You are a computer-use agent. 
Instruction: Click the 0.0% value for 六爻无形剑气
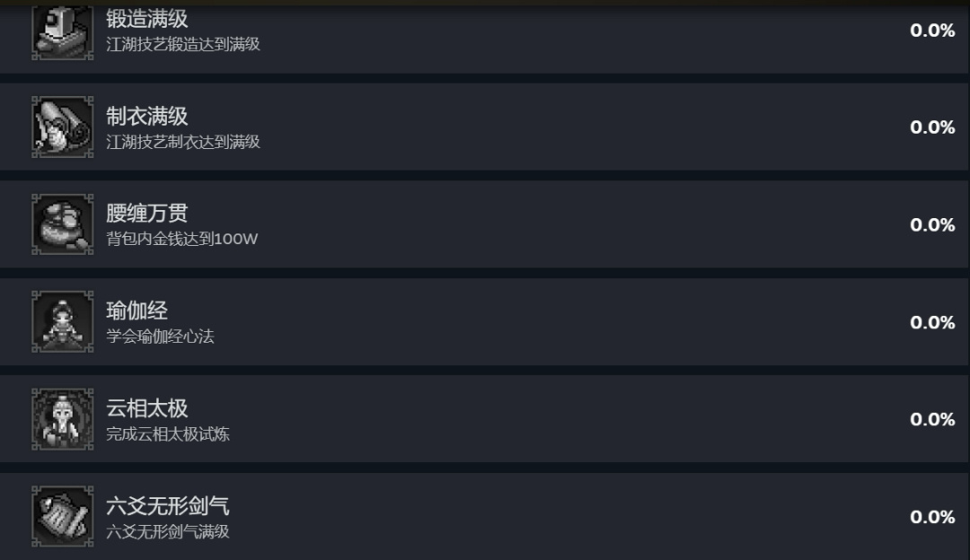click(932, 517)
